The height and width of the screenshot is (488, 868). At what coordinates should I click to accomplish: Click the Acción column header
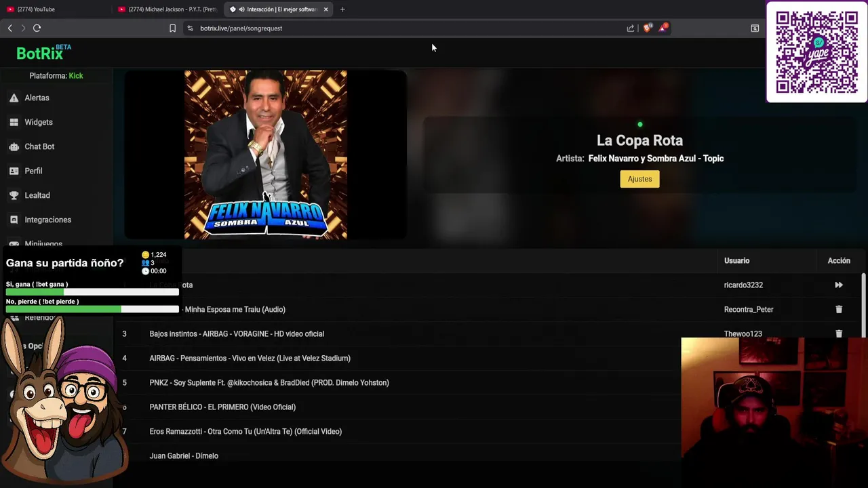tap(839, 260)
